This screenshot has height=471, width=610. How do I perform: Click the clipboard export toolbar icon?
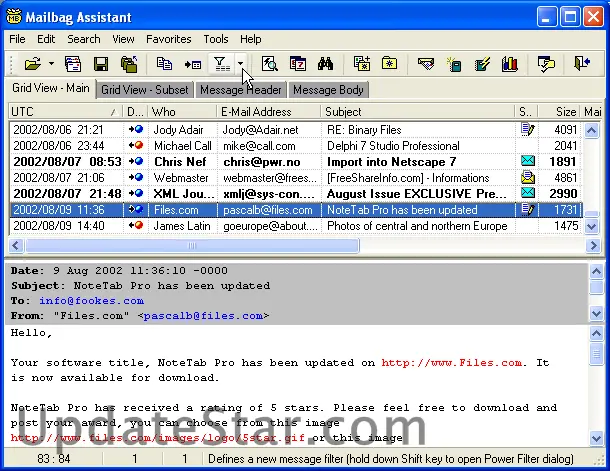point(129,64)
